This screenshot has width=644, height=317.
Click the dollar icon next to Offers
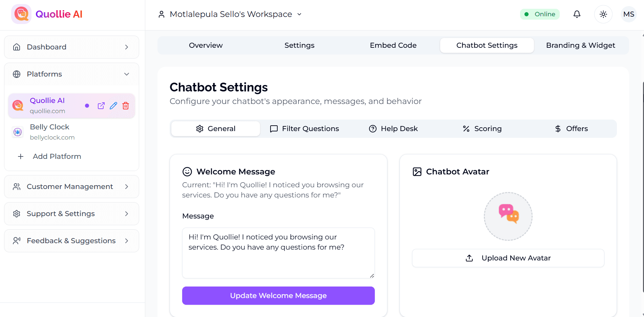pos(558,129)
